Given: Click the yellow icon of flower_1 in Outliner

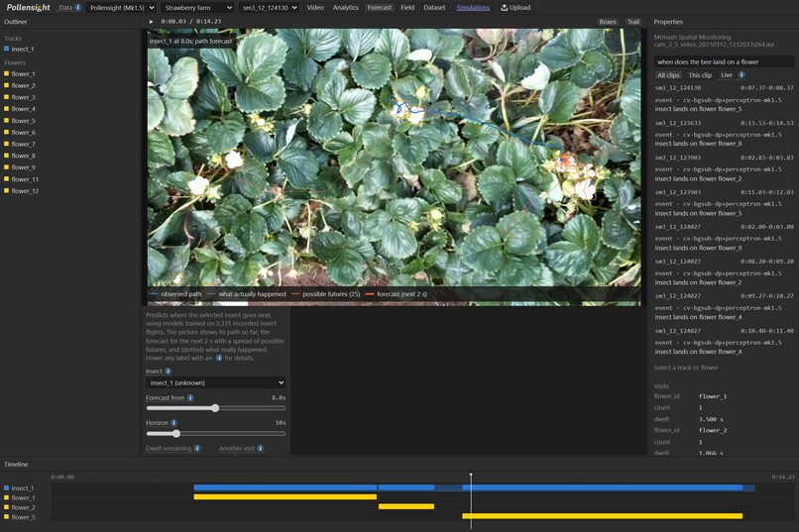Looking at the screenshot, I should coord(7,74).
